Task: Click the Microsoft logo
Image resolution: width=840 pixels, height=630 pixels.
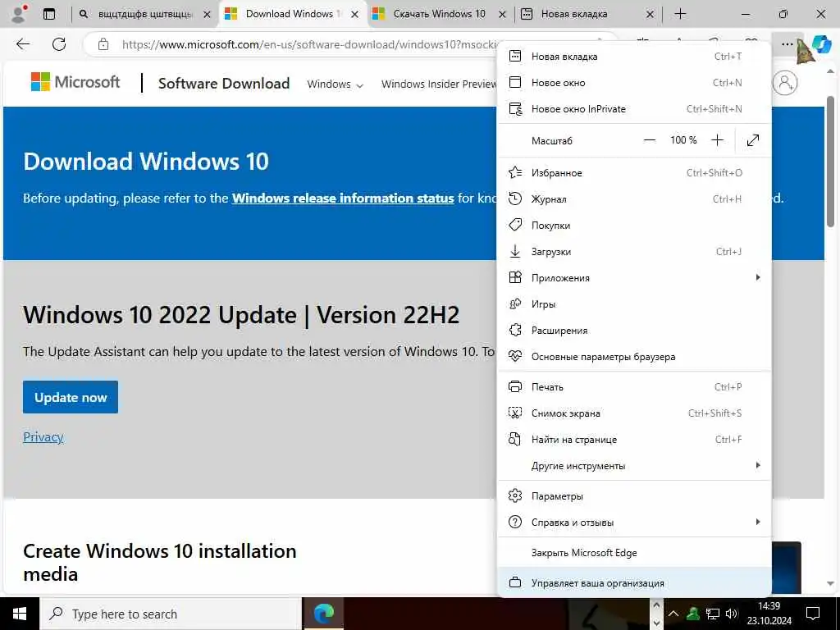Action: [x=75, y=82]
